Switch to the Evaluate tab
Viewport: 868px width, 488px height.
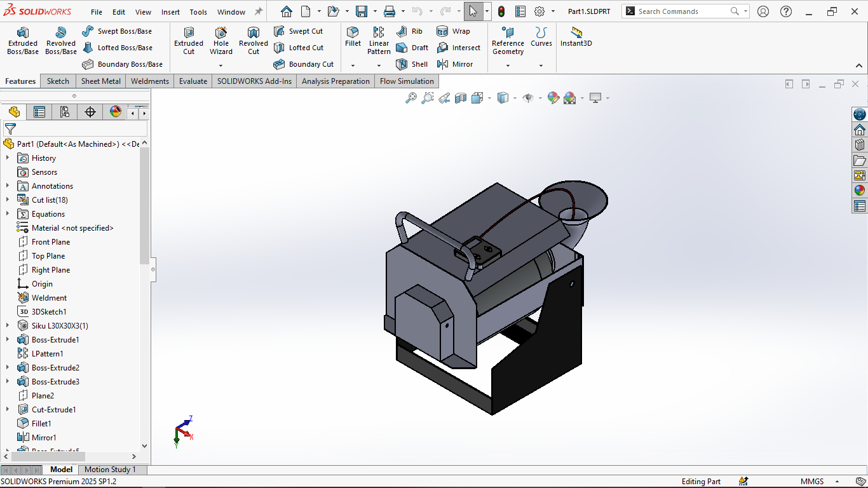[x=193, y=81]
